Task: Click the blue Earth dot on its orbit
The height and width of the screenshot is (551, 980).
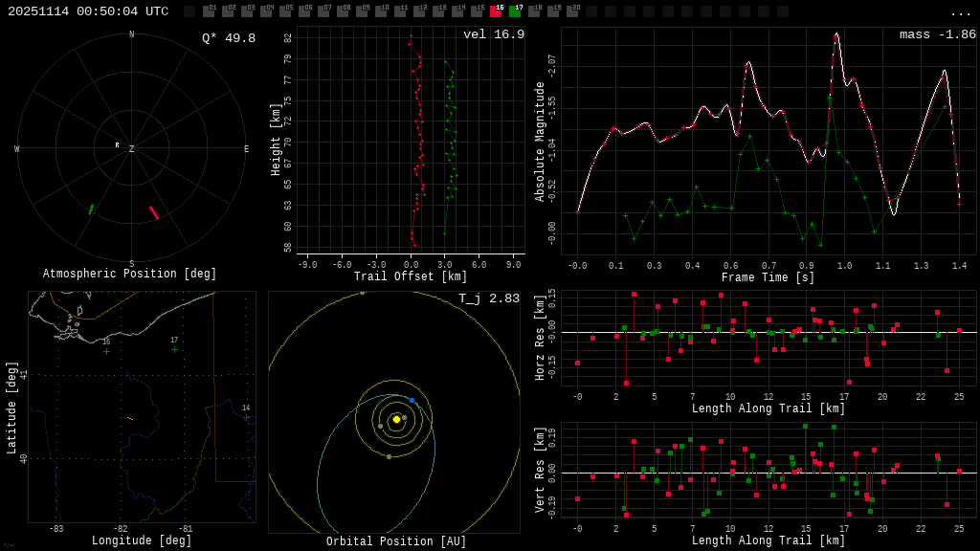Action: click(412, 400)
